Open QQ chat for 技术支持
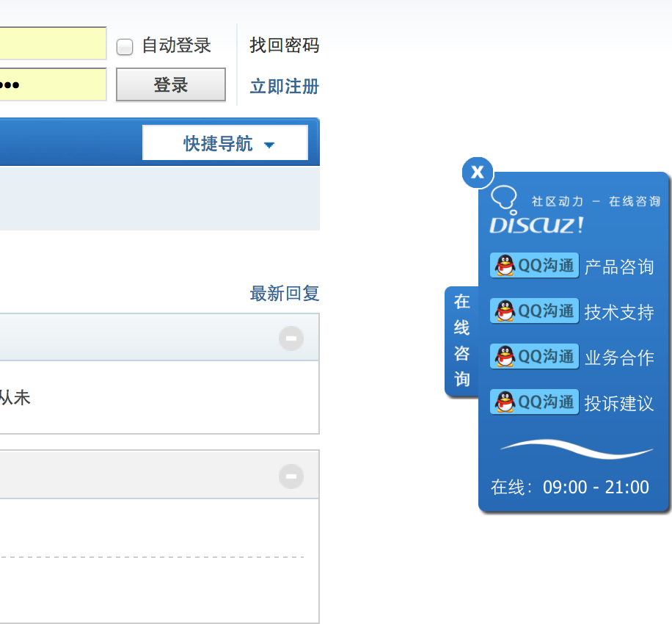Image resolution: width=672 pixels, height=624 pixels. point(534,311)
